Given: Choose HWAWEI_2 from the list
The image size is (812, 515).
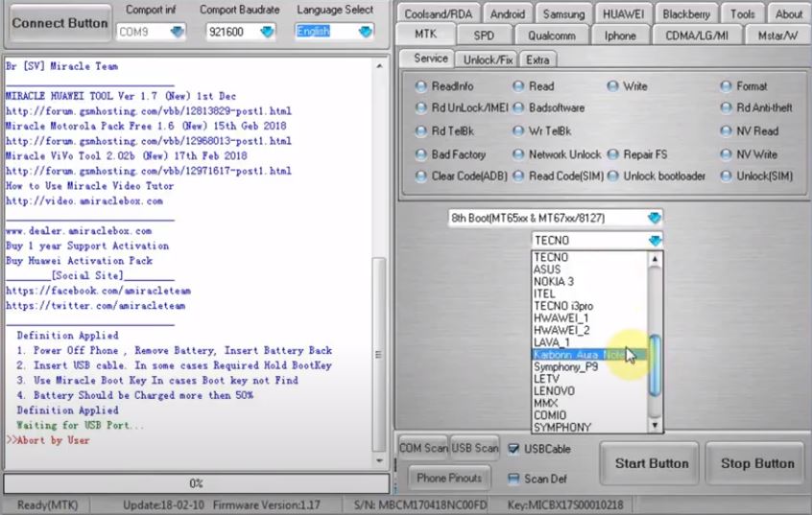Looking at the screenshot, I should tap(590, 330).
